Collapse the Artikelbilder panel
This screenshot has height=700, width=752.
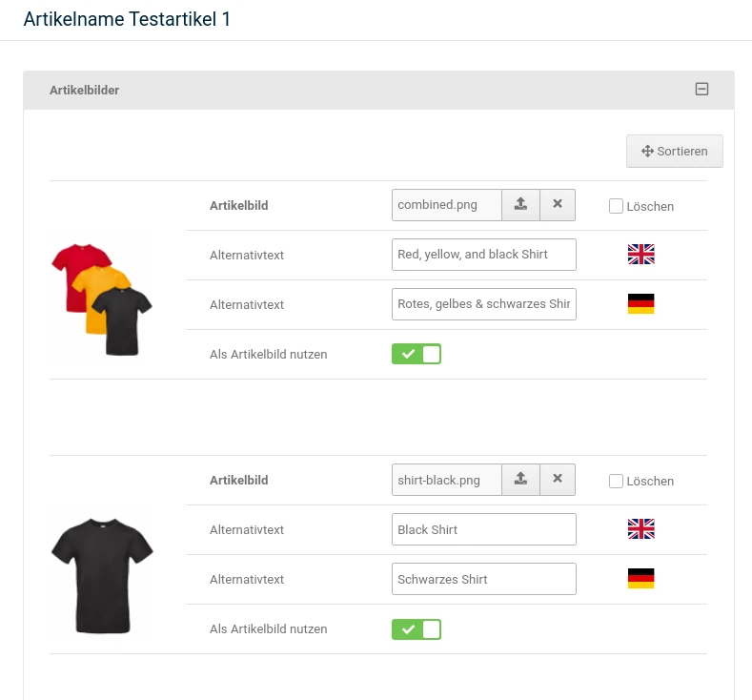pyautogui.click(x=701, y=90)
